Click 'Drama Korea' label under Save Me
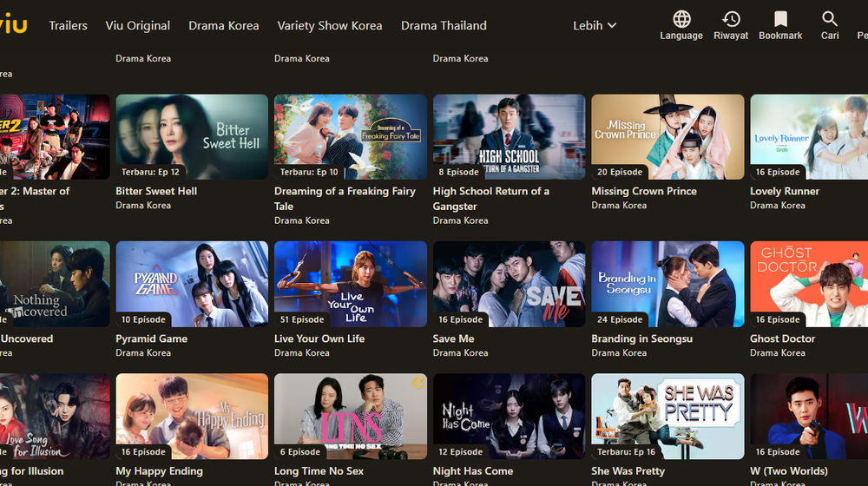Screen dimensions: 868x486 pos(460,352)
